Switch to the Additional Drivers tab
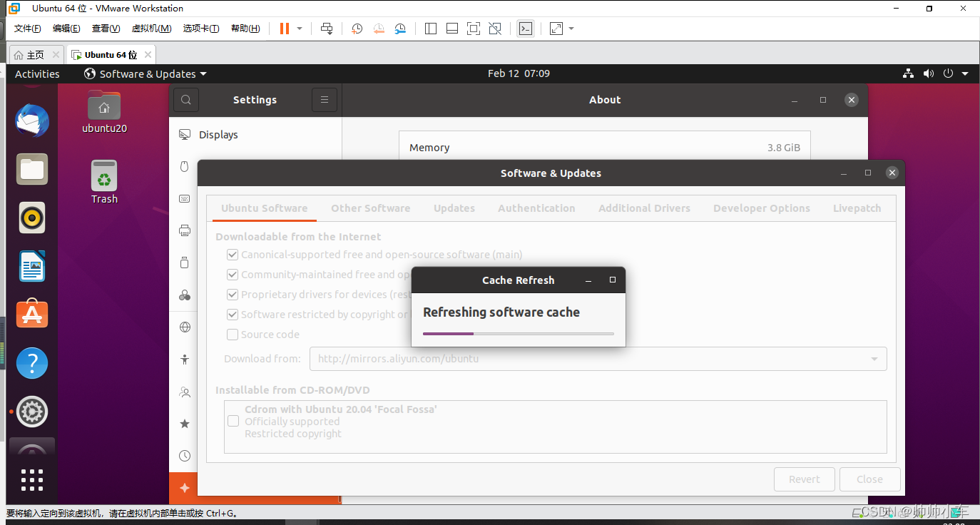980x525 pixels. (x=644, y=208)
